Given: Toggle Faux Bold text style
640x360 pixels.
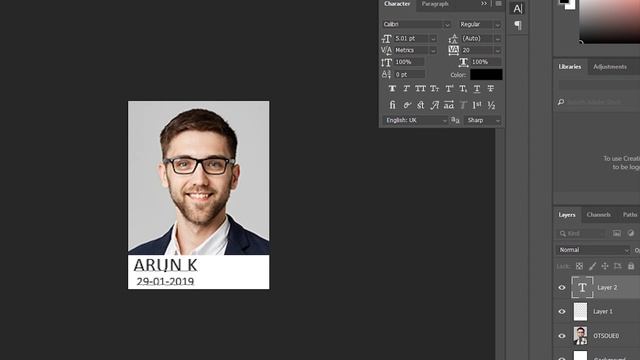Looking at the screenshot, I should [392, 89].
